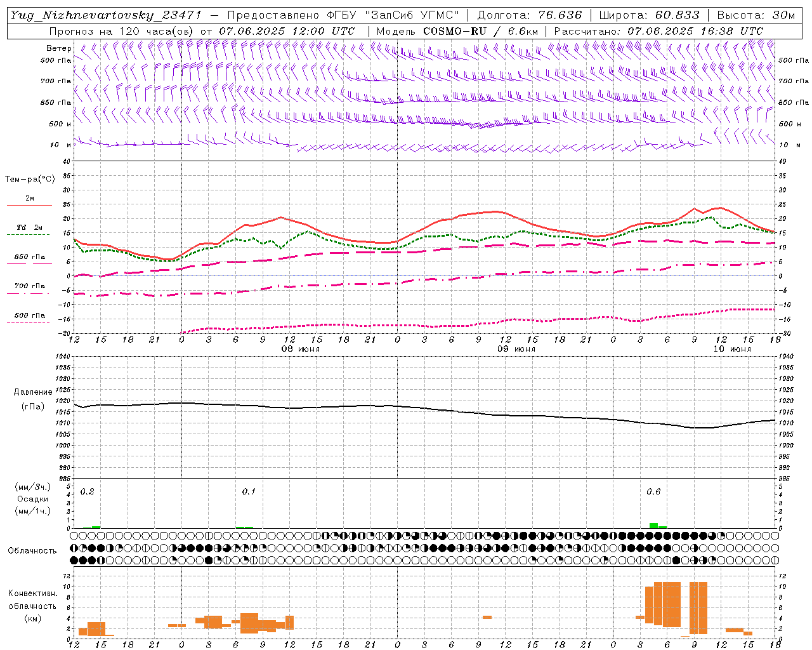This screenshot has height=650, width=812.
Task: Select the longitude value Долгота: 76.636
Action: (x=529, y=15)
